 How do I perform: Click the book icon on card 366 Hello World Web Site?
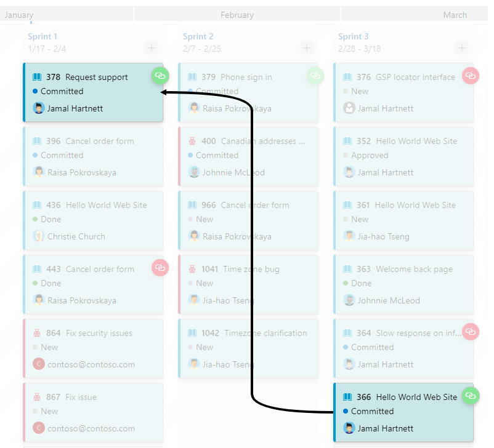(347, 397)
